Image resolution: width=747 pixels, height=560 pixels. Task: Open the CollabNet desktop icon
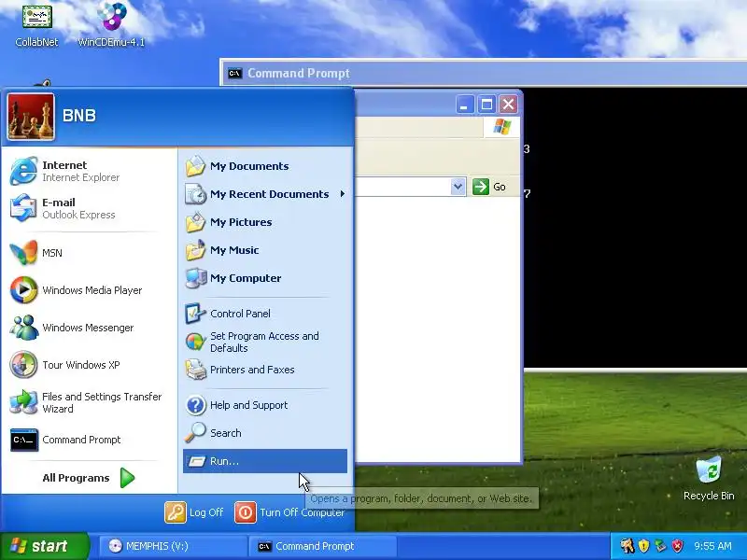click(x=36, y=25)
